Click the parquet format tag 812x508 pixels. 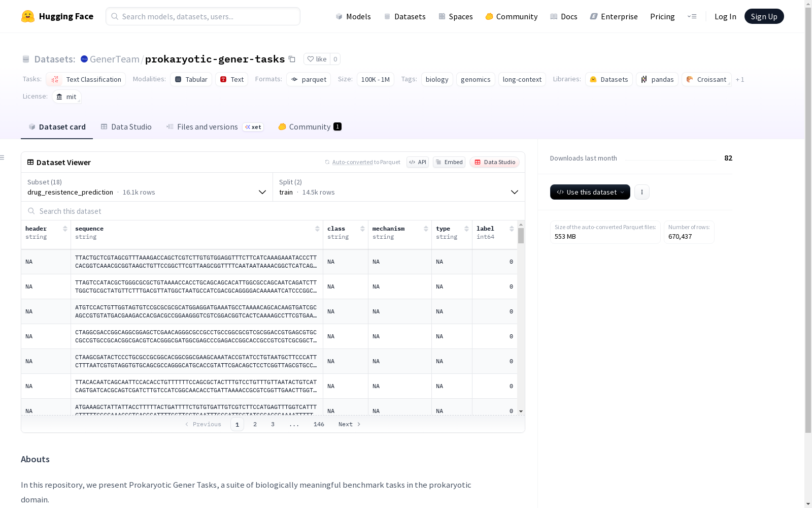tap(309, 79)
